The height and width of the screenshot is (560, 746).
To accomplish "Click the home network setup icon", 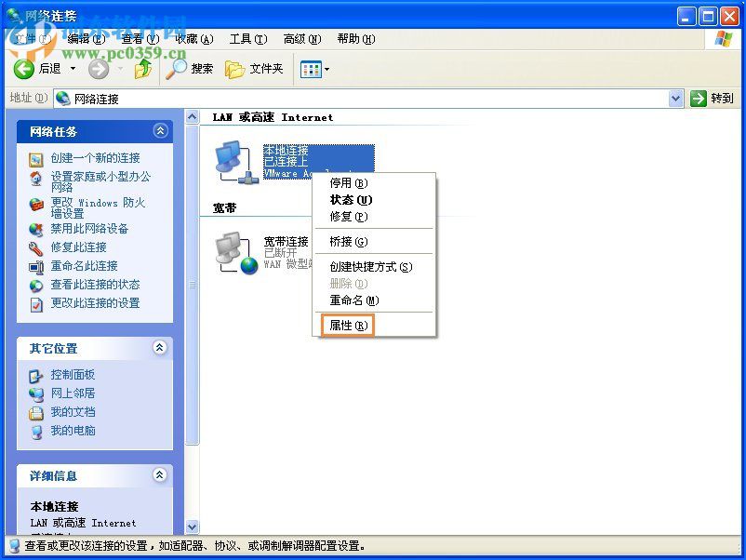I will click(x=35, y=178).
